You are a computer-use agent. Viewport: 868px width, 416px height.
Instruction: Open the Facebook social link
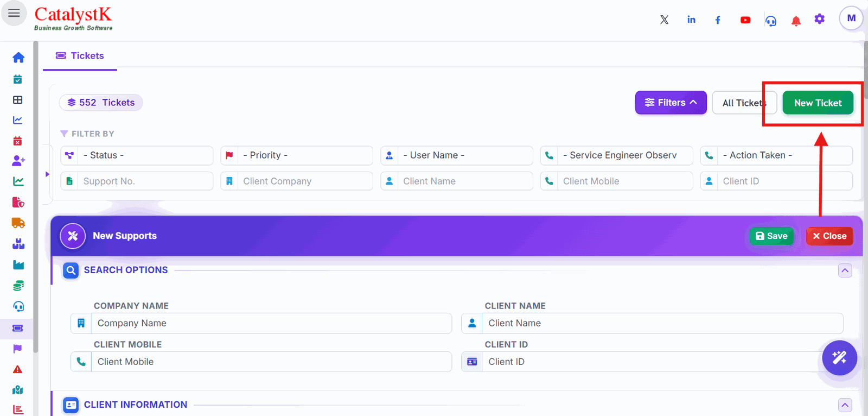coord(718,20)
